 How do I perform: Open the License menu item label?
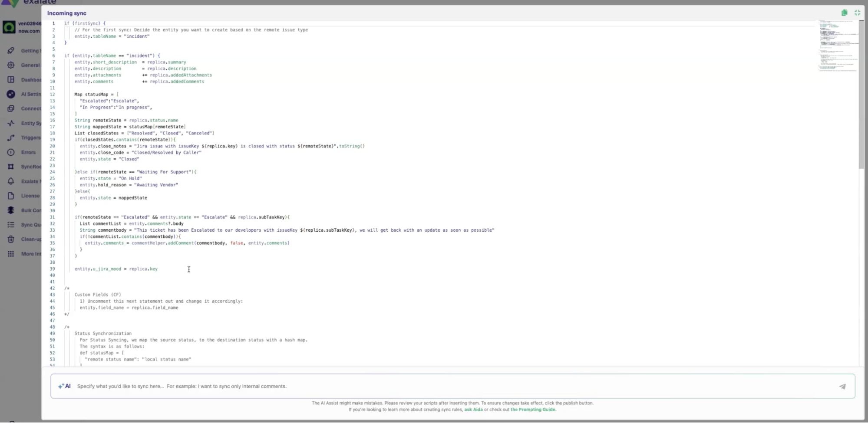30,196
